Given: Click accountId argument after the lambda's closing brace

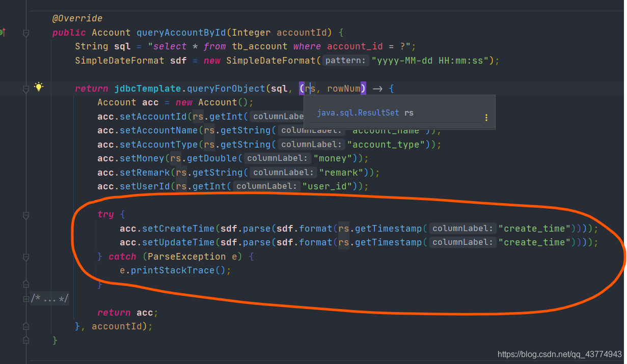Looking at the screenshot, I should click(x=117, y=326).
